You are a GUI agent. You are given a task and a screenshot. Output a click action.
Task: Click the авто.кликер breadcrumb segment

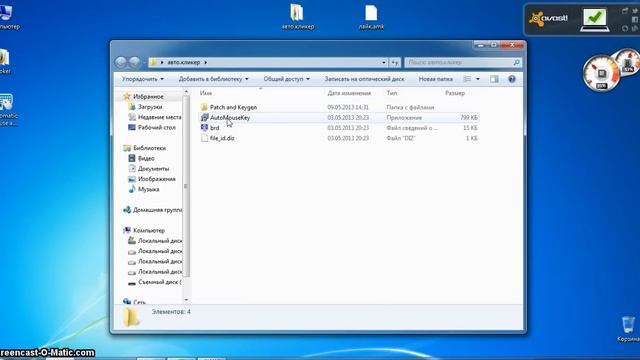(x=184, y=62)
